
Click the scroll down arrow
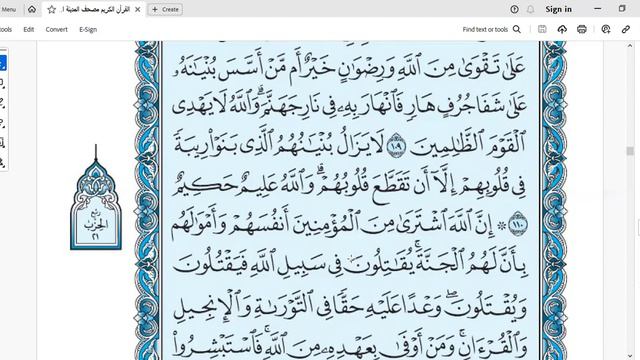click(630, 356)
